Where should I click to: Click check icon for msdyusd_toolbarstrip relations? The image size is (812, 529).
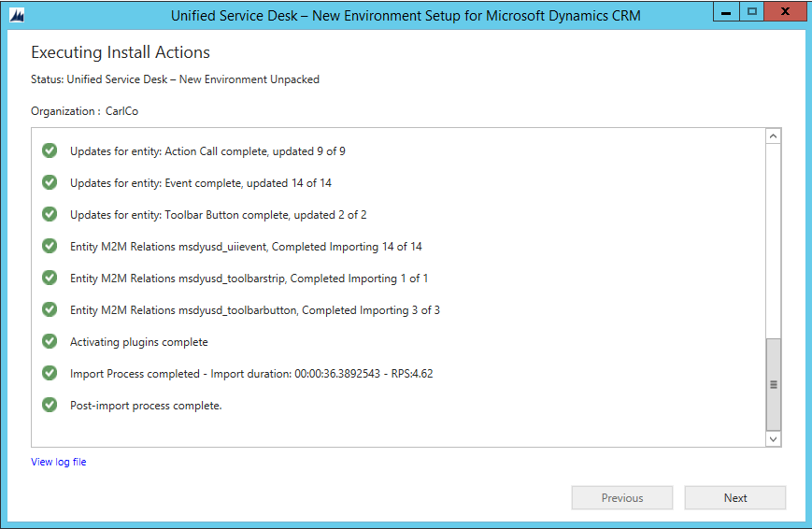point(50,278)
